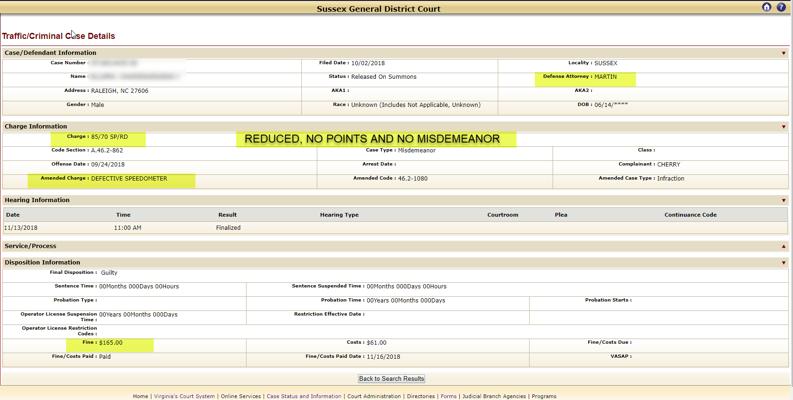Image resolution: width=793 pixels, height=400 pixels.
Task: Open the Forms footer link
Action: click(x=449, y=396)
